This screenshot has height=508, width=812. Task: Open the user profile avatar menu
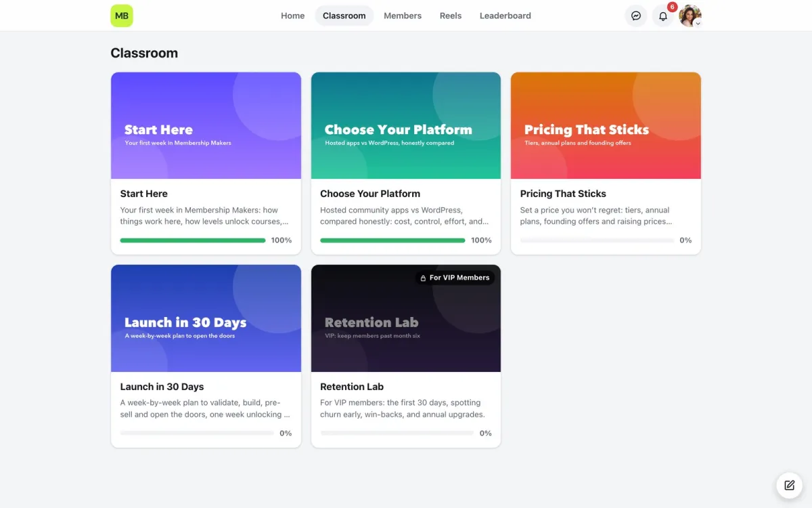[690, 16]
